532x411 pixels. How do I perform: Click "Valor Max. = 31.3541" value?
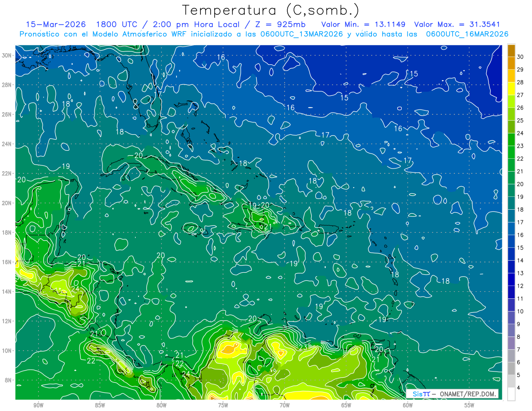457,24
